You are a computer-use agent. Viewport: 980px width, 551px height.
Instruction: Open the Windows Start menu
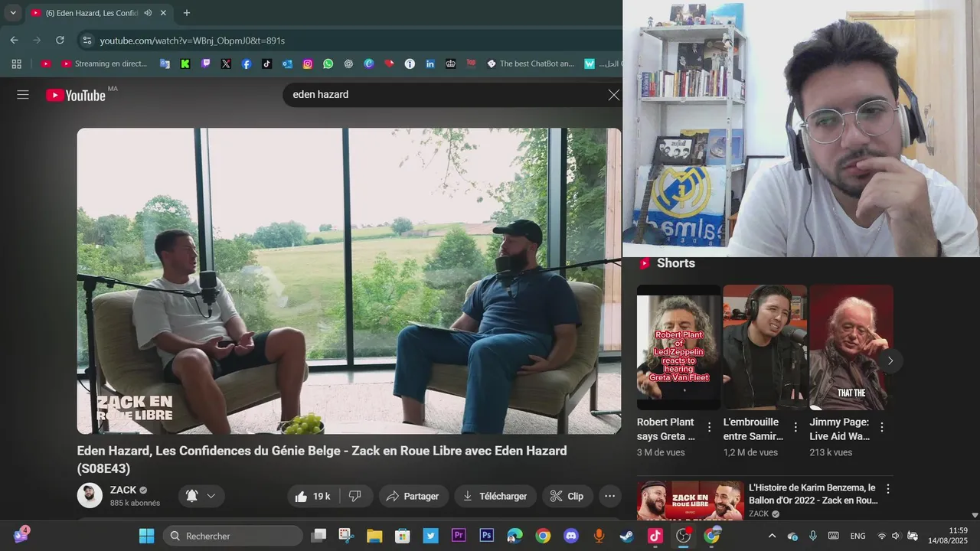[x=146, y=536]
